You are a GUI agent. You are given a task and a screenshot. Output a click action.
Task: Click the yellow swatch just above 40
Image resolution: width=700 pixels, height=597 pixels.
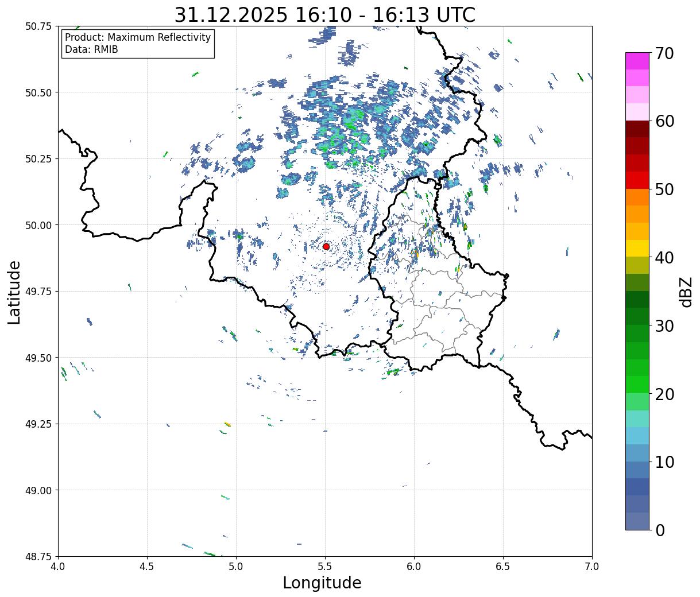pyautogui.click(x=637, y=248)
